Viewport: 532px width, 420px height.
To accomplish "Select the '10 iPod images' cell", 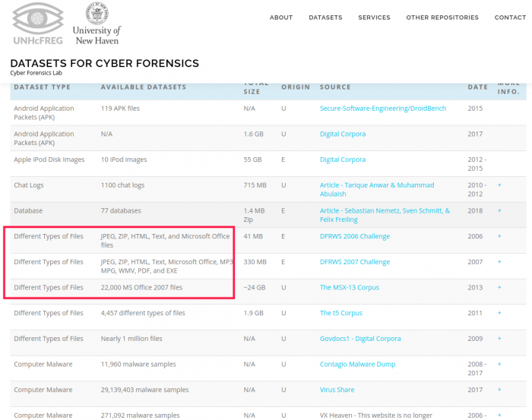I will click(x=124, y=159).
